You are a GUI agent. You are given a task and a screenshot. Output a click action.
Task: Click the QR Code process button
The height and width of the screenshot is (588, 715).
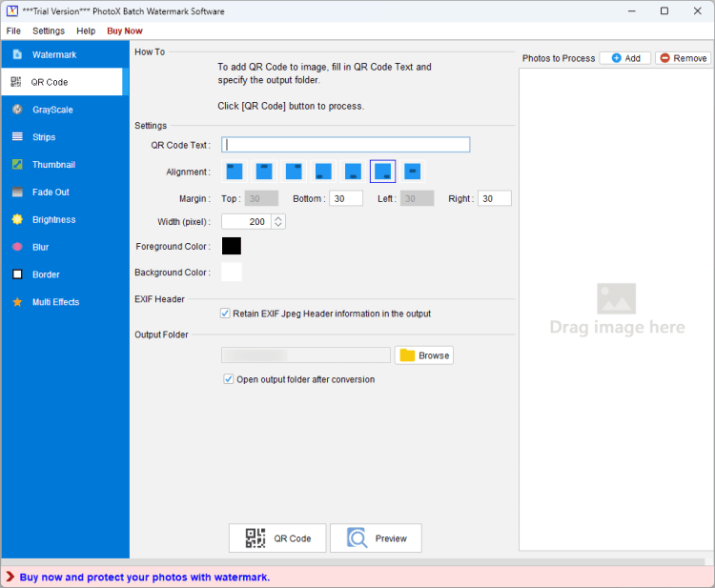(277, 538)
